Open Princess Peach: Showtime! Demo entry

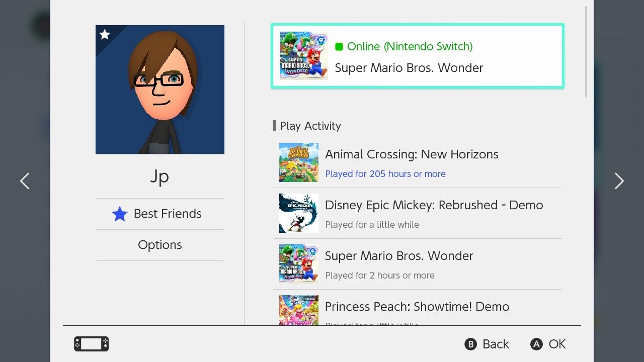tap(417, 307)
